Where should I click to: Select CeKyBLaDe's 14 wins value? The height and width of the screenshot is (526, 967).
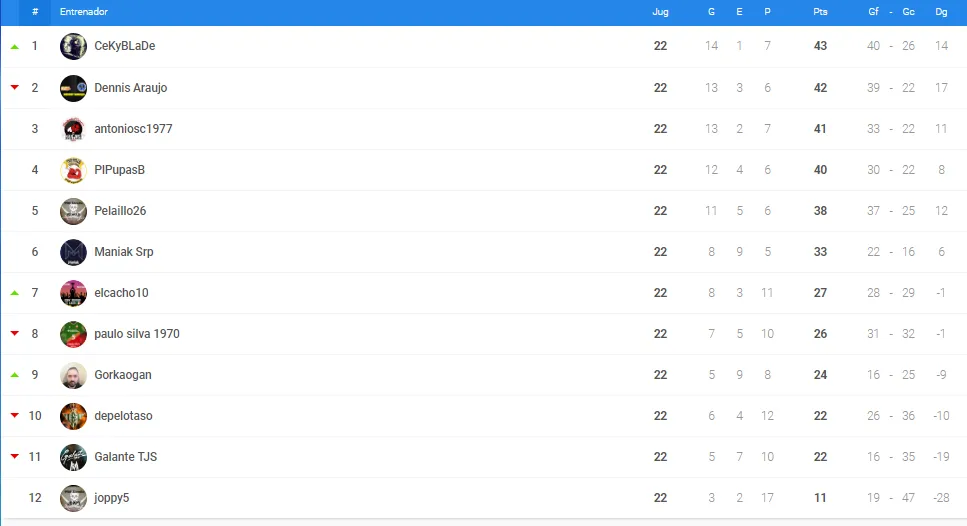(x=712, y=46)
